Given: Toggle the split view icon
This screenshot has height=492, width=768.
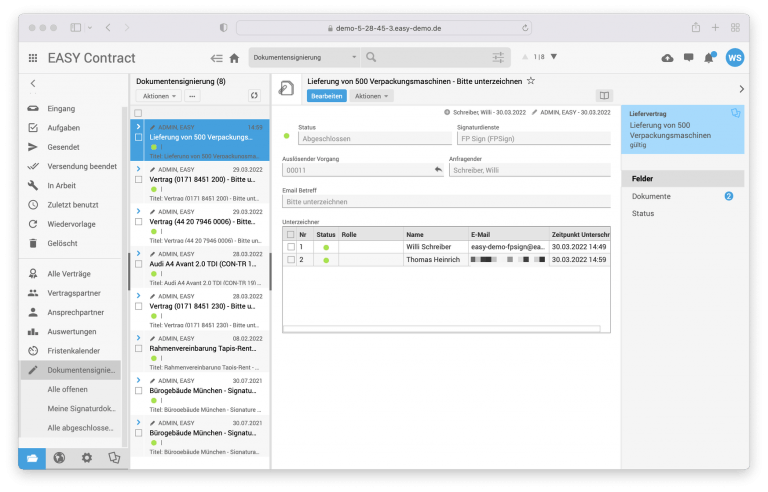Looking at the screenshot, I should pyautogui.click(x=603, y=96).
